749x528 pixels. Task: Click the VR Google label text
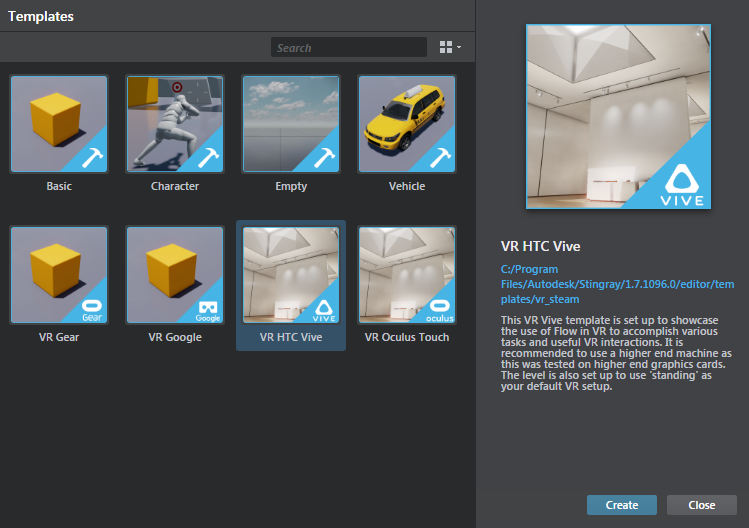click(x=175, y=337)
